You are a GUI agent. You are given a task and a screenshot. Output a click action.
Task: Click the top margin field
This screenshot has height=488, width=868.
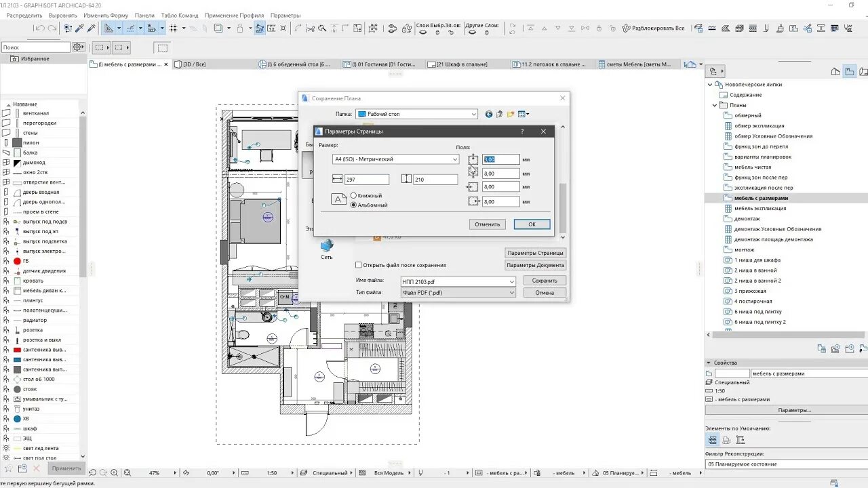click(x=501, y=159)
